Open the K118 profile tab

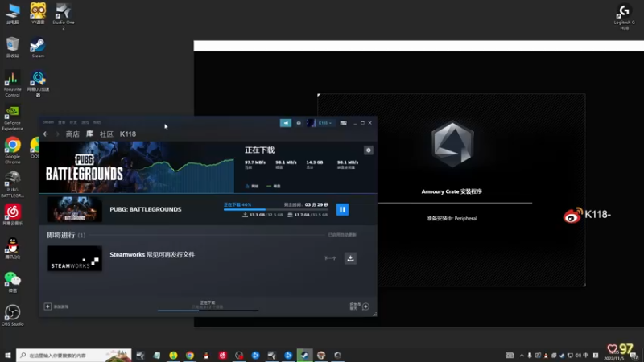pos(128,134)
